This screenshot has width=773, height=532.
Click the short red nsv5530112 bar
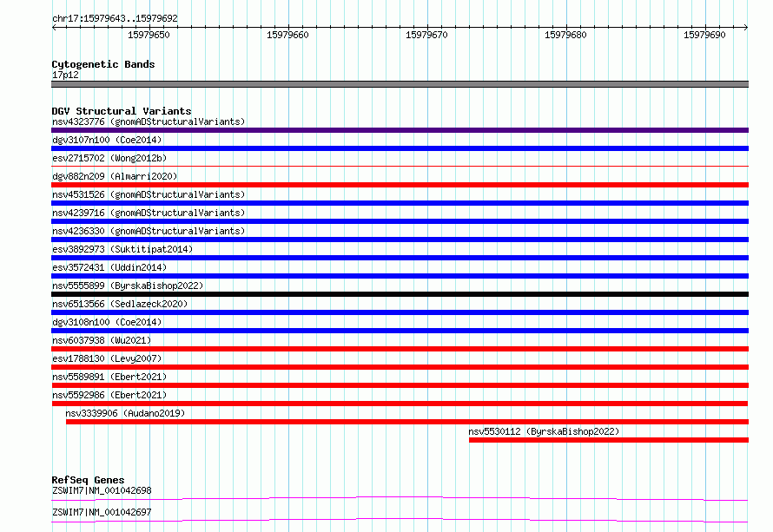[x=609, y=440]
